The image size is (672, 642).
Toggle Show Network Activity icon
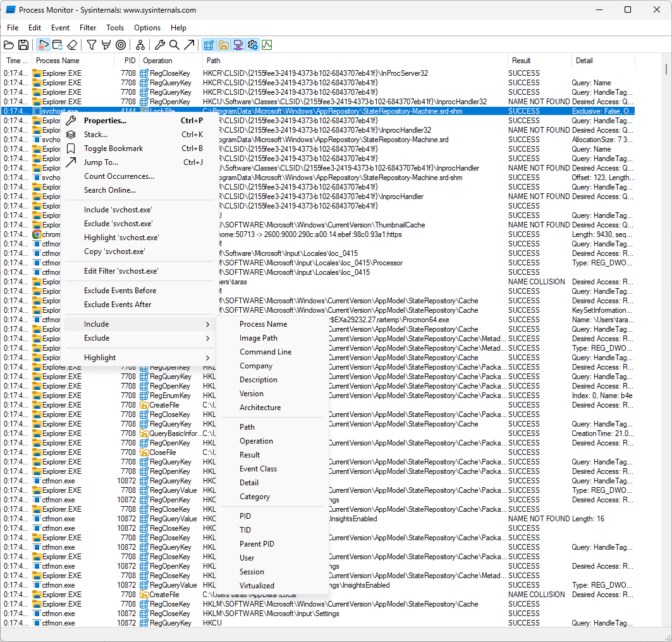(x=238, y=45)
